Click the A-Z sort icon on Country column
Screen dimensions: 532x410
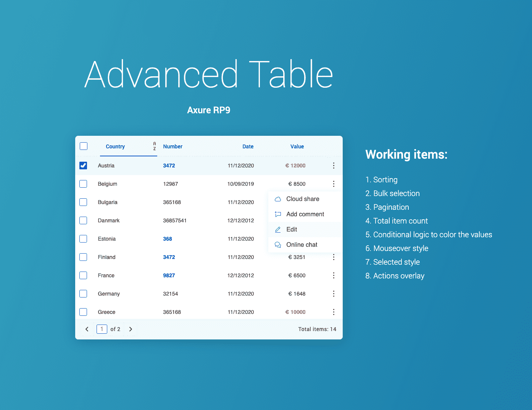(154, 146)
